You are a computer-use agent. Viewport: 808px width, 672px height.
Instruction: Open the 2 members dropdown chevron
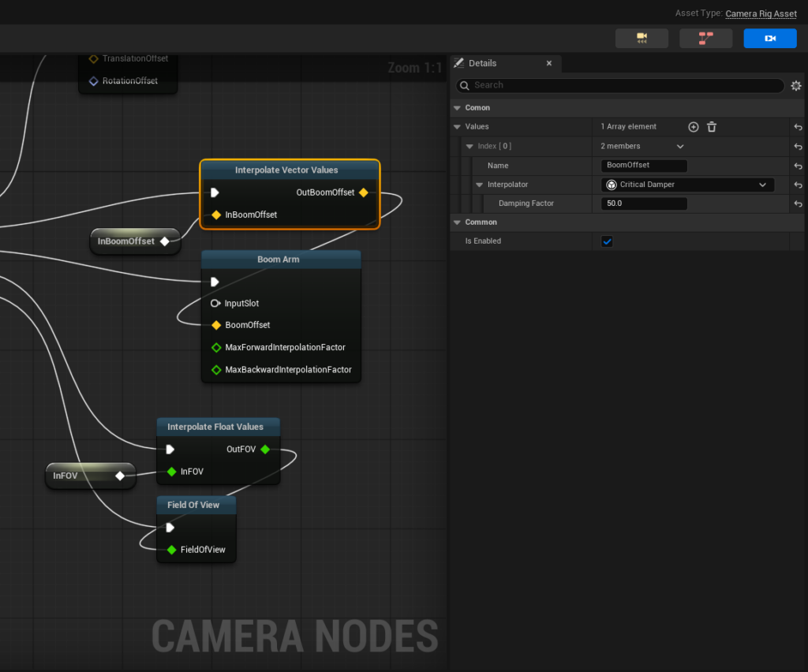(x=680, y=147)
